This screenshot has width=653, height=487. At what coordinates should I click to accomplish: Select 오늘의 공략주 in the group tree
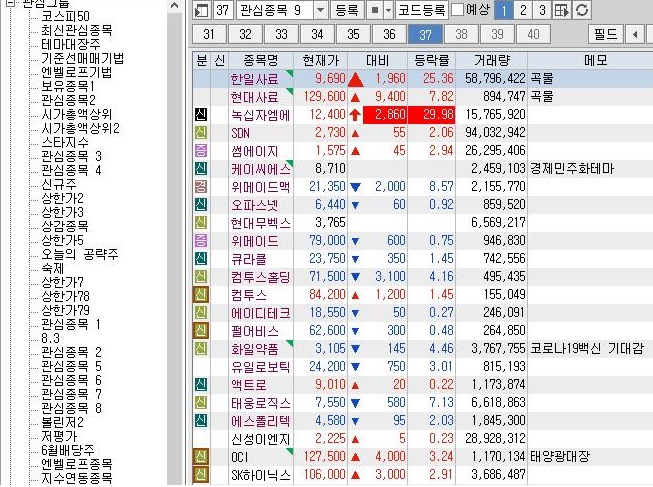pyautogui.click(x=80, y=254)
